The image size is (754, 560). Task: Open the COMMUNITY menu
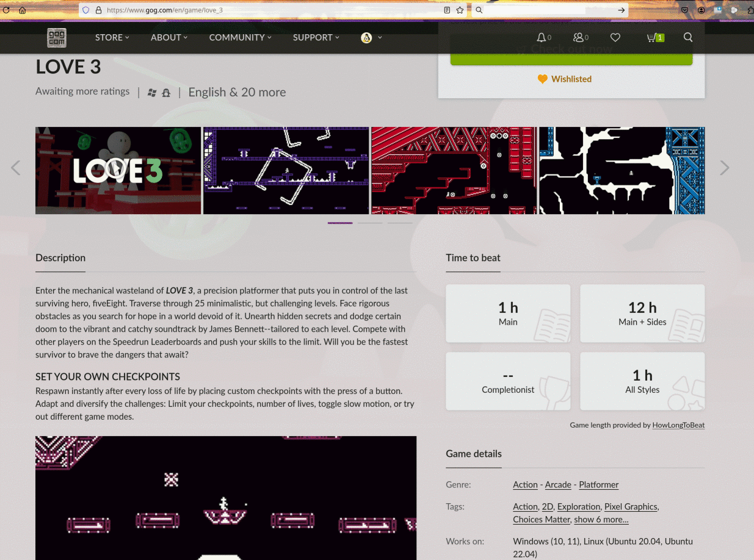240,37
